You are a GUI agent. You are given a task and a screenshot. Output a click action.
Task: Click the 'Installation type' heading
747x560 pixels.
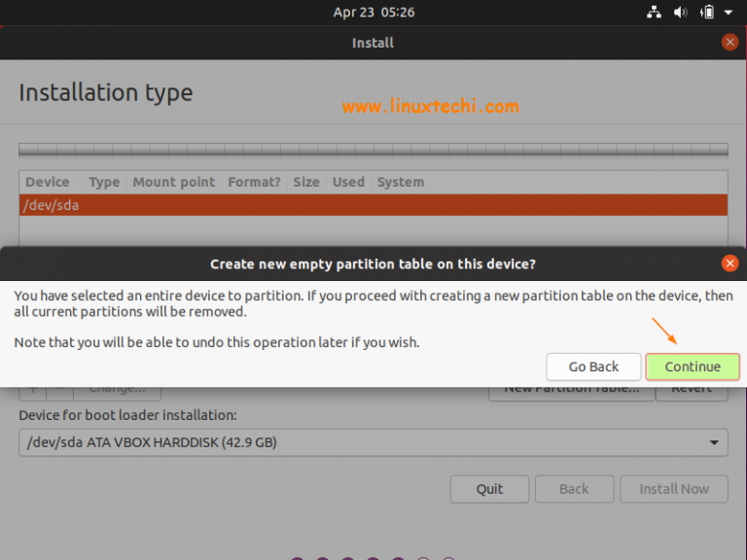[x=106, y=92]
